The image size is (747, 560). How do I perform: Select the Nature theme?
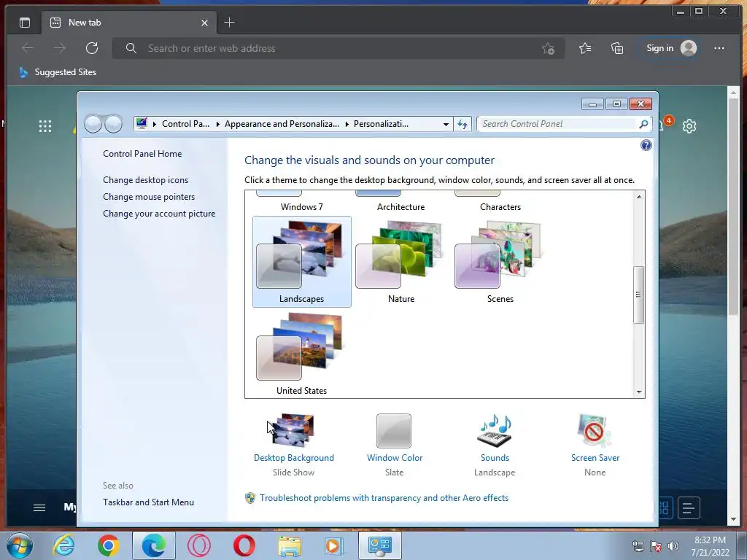(400, 262)
